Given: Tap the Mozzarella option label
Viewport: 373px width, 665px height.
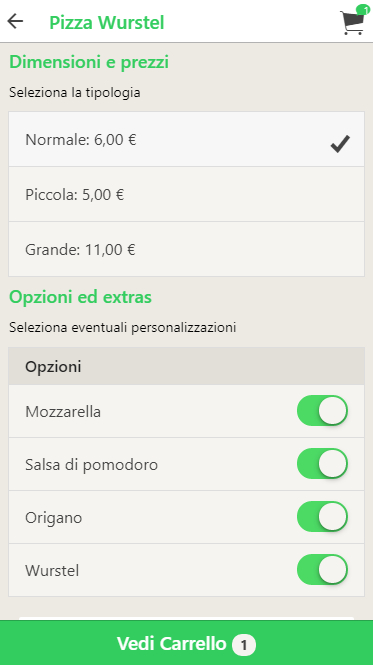Looking at the screenshot, I should (63, 412).
